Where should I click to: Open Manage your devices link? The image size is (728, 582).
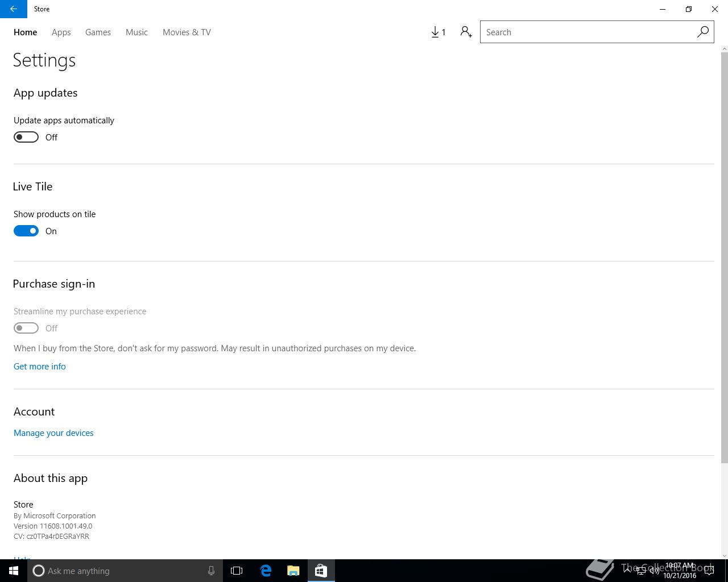[x=53, y=433]
